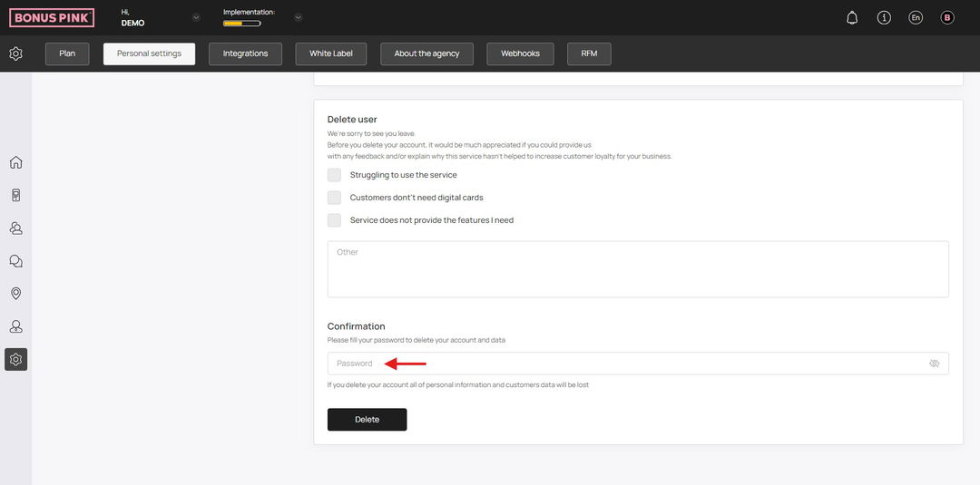Focus the Password input field
Viewport: 980px width, 485px height.
coord(638,364)
